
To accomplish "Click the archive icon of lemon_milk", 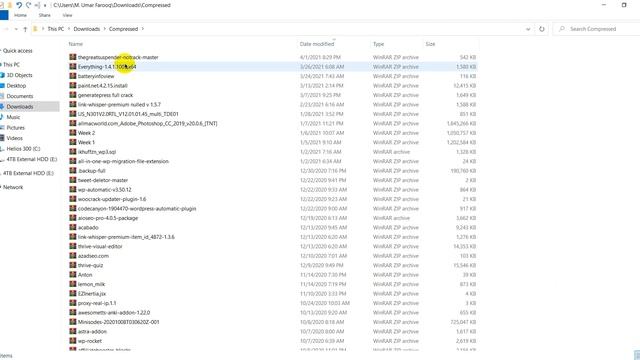I will tap(73, 284).
